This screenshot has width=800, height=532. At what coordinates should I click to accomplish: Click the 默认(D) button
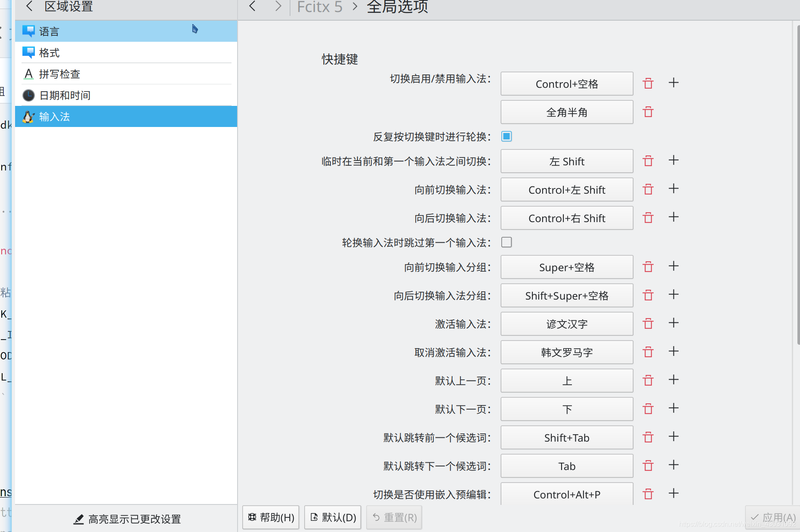[x=333, y=517]
